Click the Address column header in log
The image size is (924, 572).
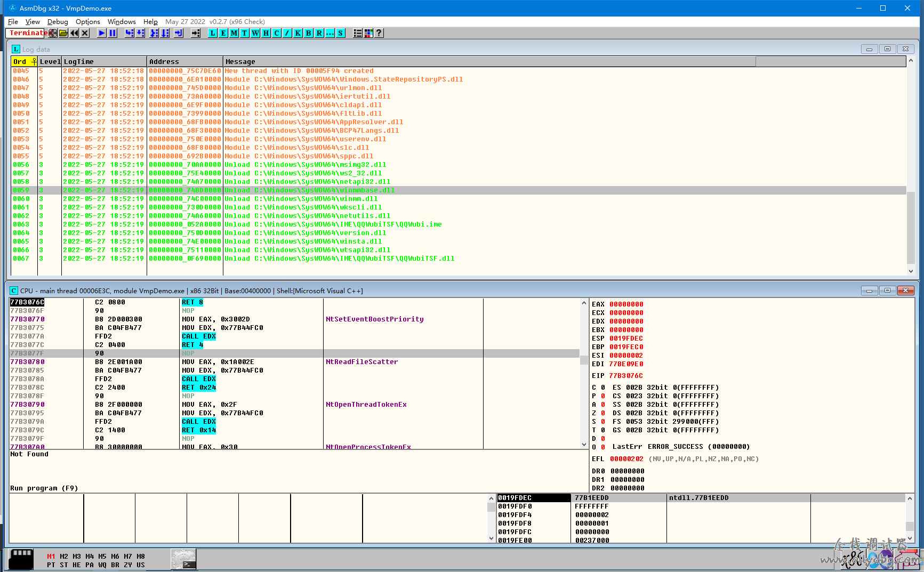(185, 61)
